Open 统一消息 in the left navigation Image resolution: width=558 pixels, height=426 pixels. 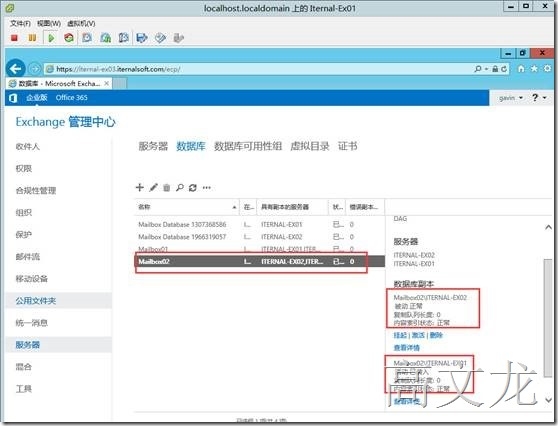coord(32,323)
